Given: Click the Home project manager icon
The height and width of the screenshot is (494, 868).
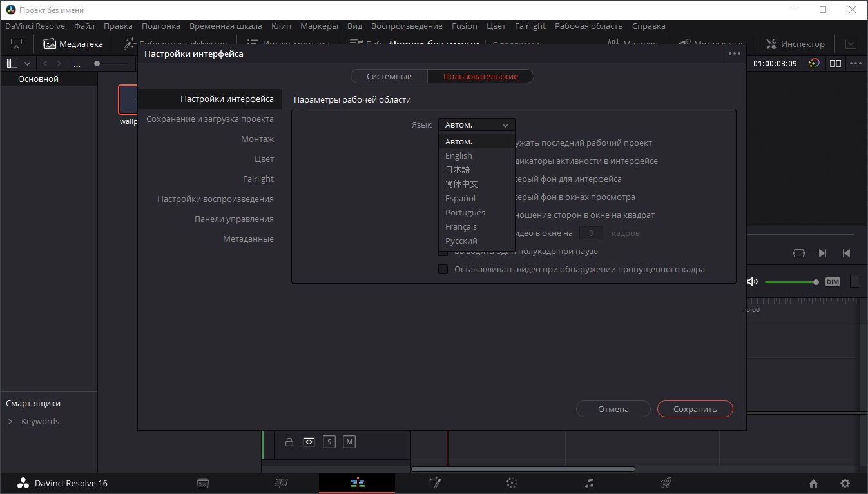Looking at the screenshot, I should (813, 484).
